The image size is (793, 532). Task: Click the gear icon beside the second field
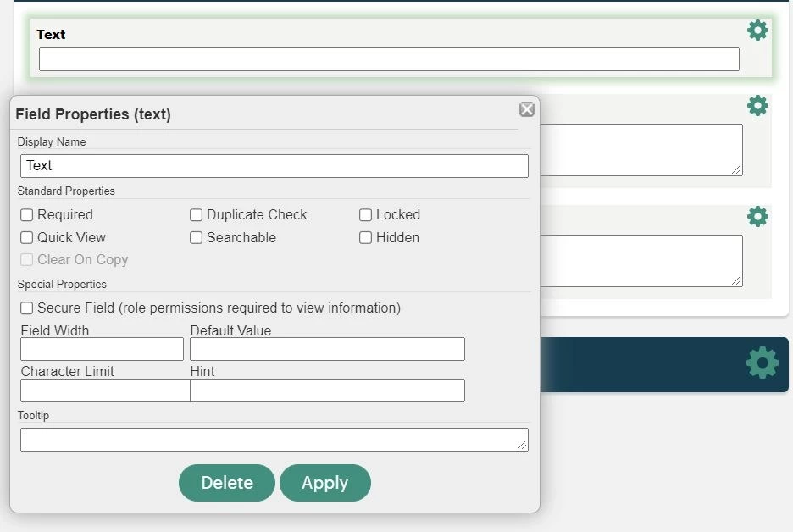(x=757, y=106)
